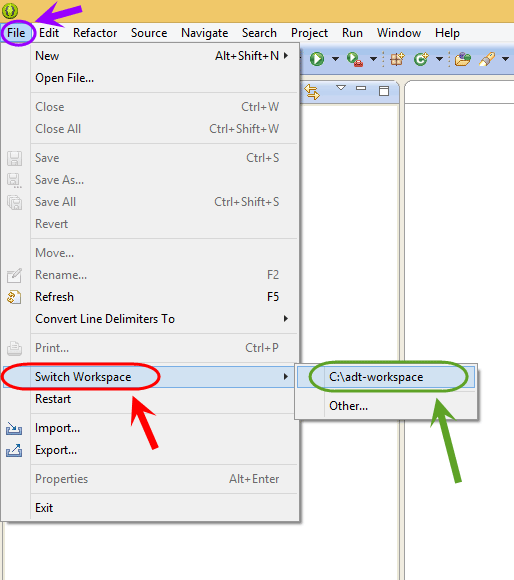Click the Open Type folder icon
The width and height of the screenshot is (514, 580).
[x=462, y=59]
